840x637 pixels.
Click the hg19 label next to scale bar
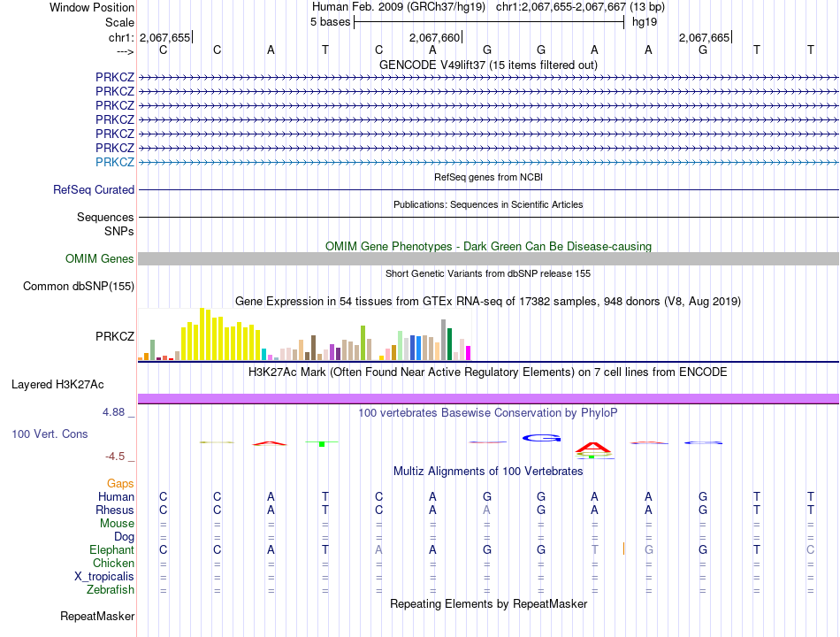(645, 22)
